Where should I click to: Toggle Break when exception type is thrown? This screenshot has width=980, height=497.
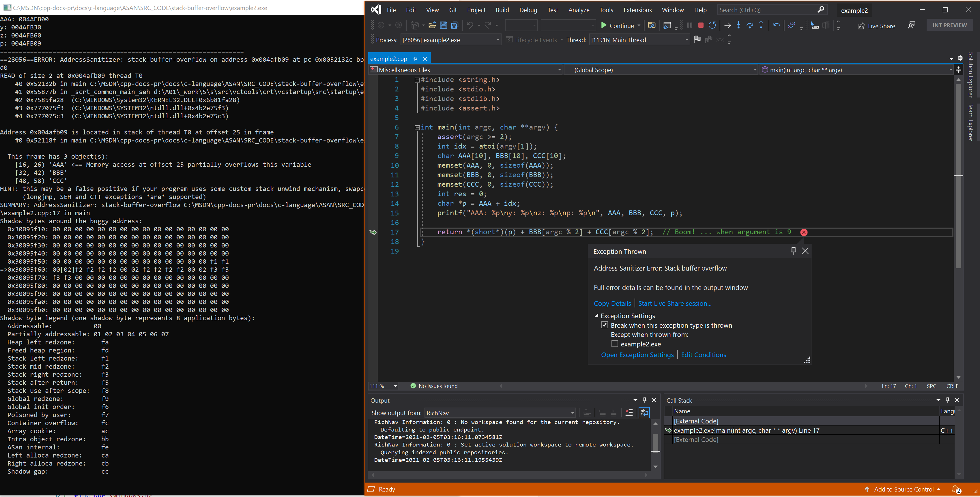605,325
